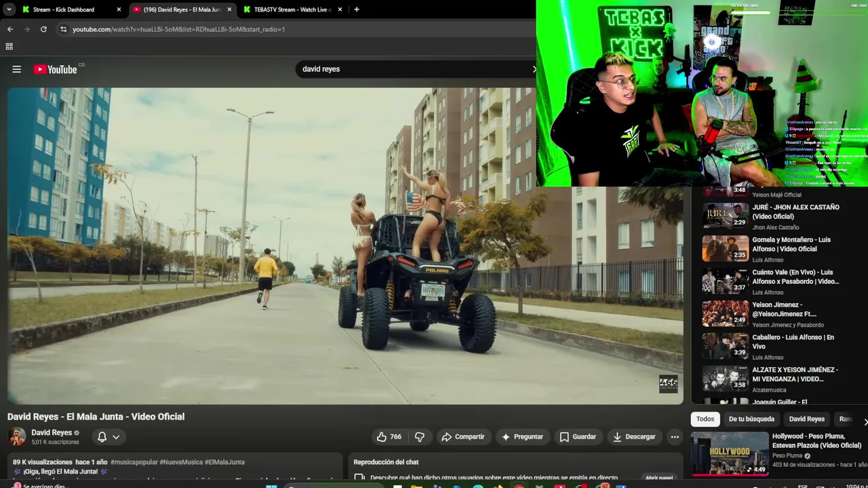Click 'Caballero - Luis Alfonso | En Vivo' title

[x=793, y=342]
